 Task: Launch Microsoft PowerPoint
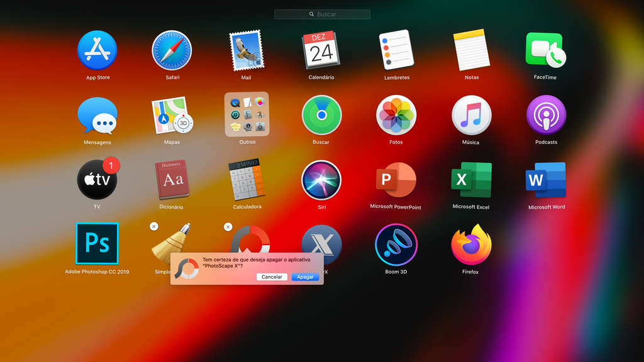tap(396, 180)
